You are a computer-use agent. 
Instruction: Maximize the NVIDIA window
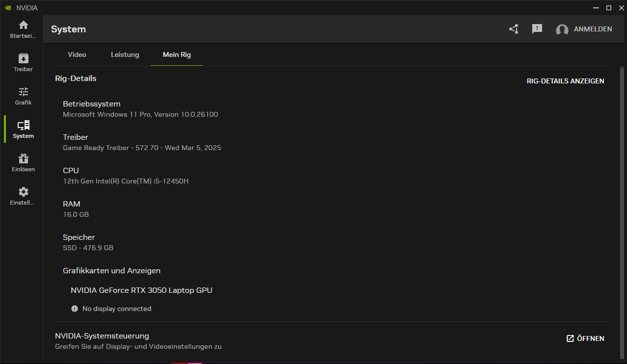(x=609, y=8)
